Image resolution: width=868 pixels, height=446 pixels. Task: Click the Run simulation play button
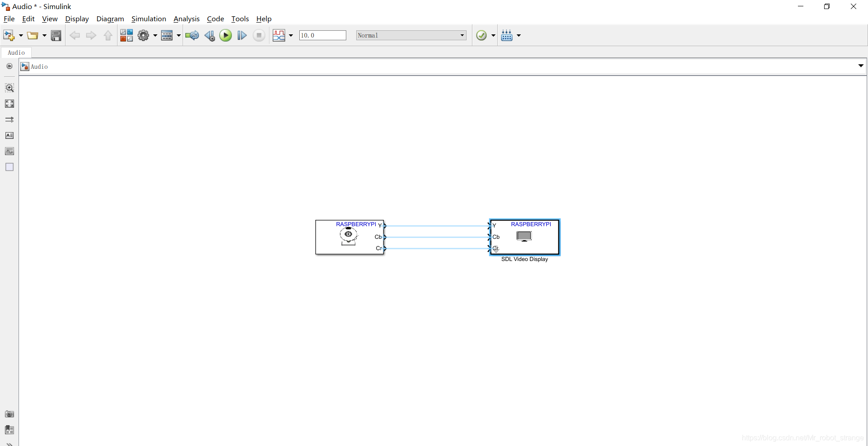point(225,35)
